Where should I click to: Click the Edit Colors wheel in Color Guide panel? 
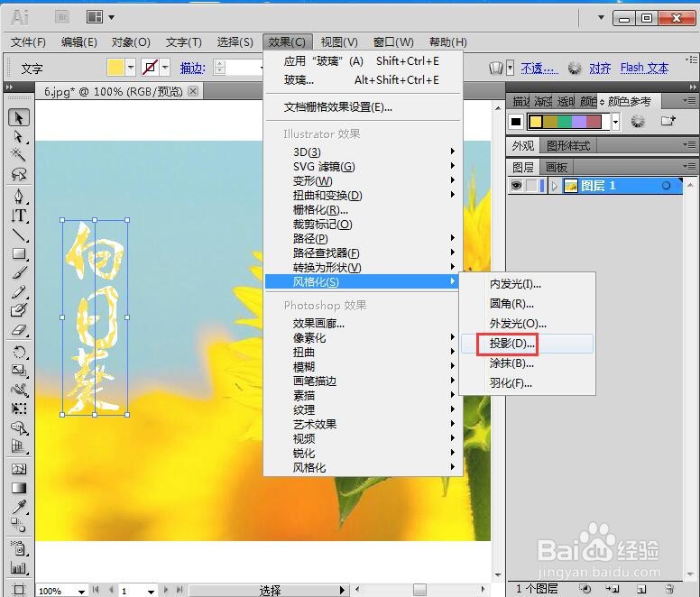click(638, 121)
